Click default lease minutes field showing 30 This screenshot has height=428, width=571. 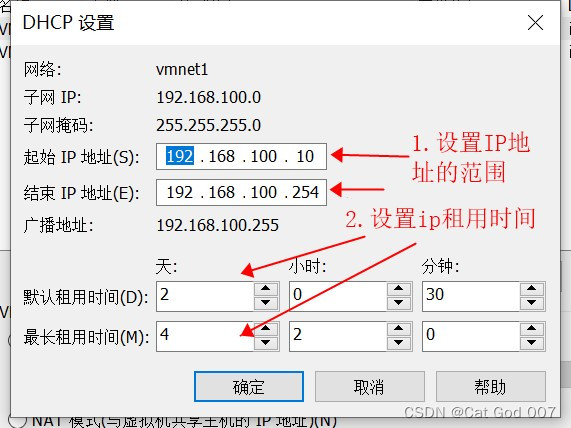coord(471,296)
